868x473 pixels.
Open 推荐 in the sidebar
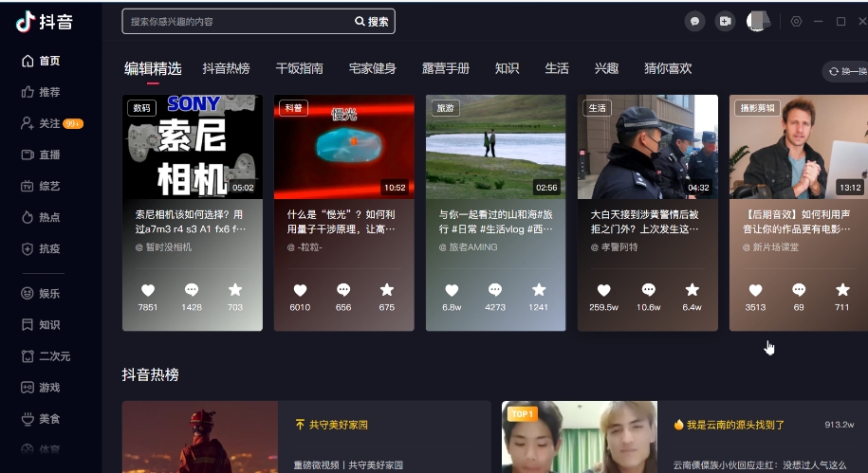[x=41, y=92]
